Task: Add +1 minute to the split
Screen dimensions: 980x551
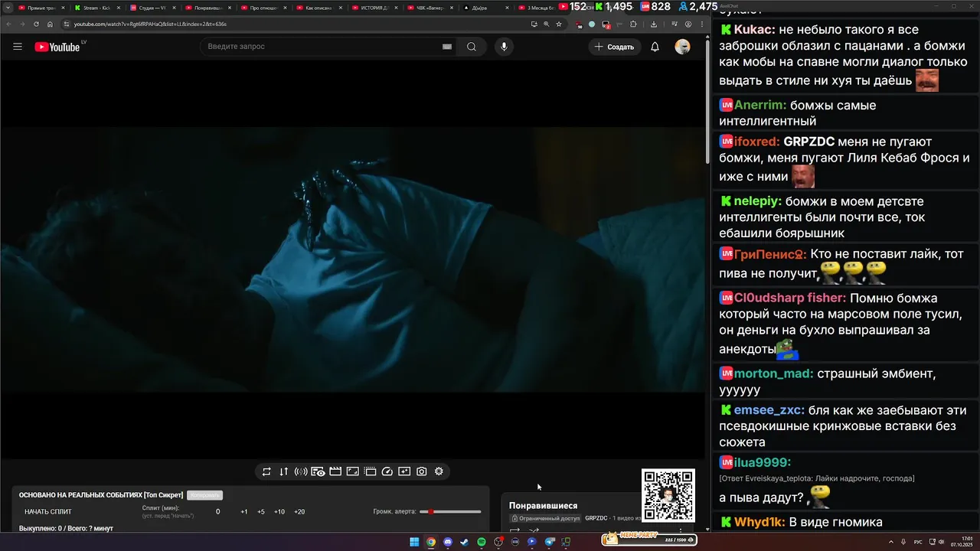Action: coord(243,512)
